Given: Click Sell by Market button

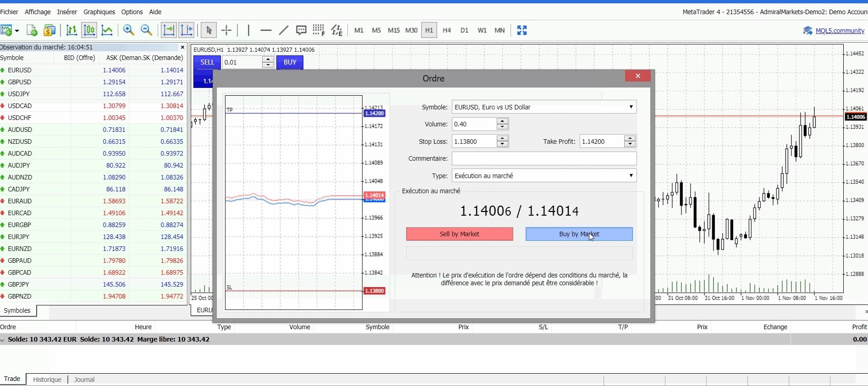Looking at the screenshot, I should [460, 234].
